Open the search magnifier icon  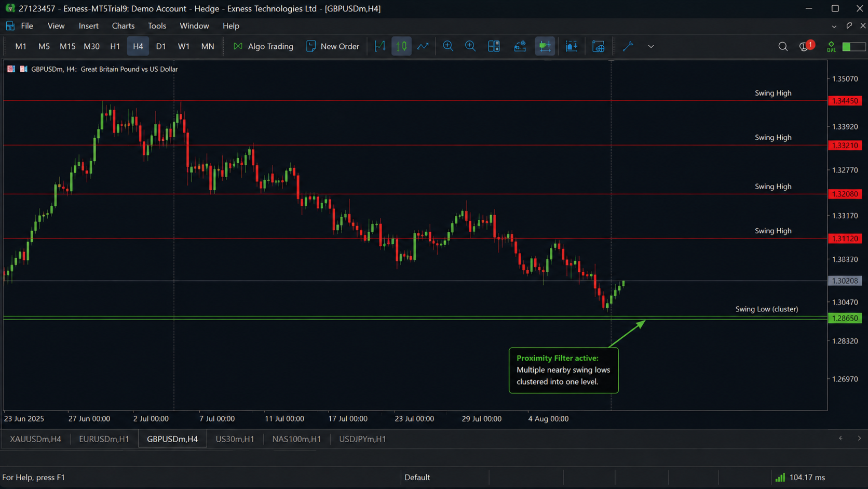783,46
